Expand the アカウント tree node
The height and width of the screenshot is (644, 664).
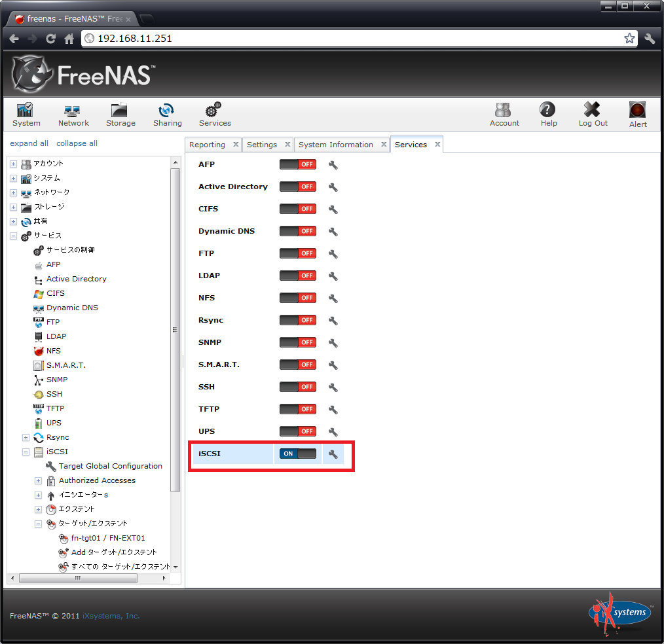(14, 164)
